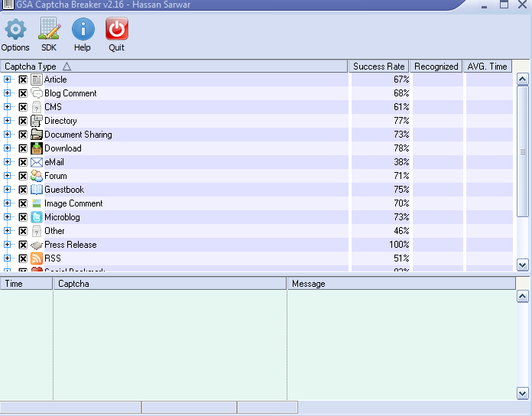This screenshot has width=532, height=416.
Task: Expand the Blog Comment tree node
Action: click(7, 93)
